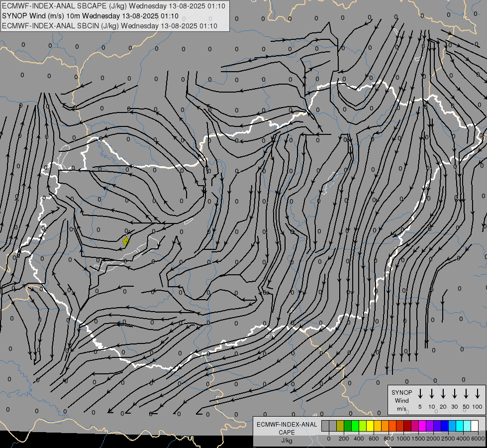
Task: Click the 4000 value on the CAPE scale
Action: click(463, 439)
